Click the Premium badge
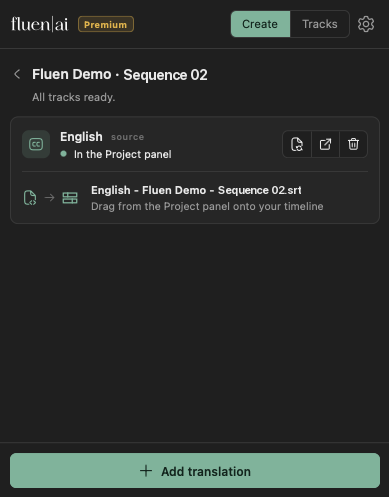Screen dimensions: 389x497 (x=106, y=24)
